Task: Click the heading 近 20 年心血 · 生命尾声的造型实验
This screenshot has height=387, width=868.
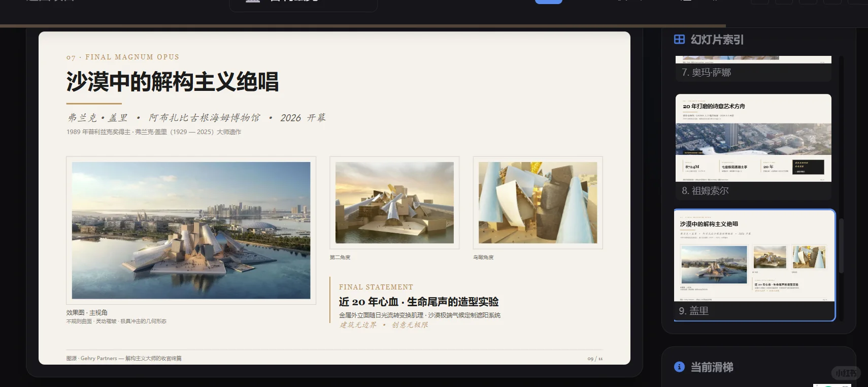Action: pos(419,302)
